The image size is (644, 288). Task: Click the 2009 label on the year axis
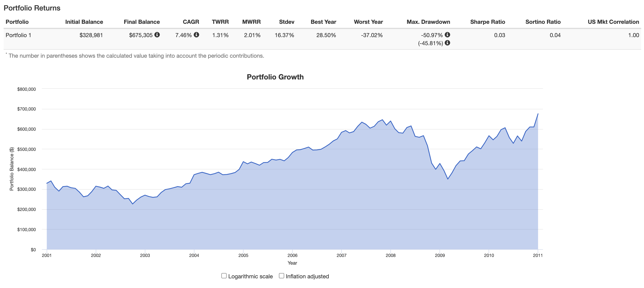coord(440,256)
